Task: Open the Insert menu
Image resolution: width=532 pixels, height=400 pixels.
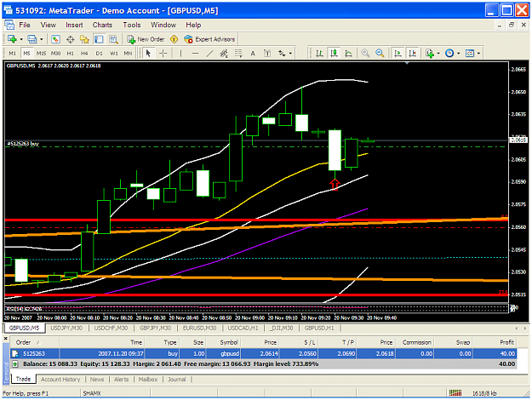Action: (x=74, y=25)
